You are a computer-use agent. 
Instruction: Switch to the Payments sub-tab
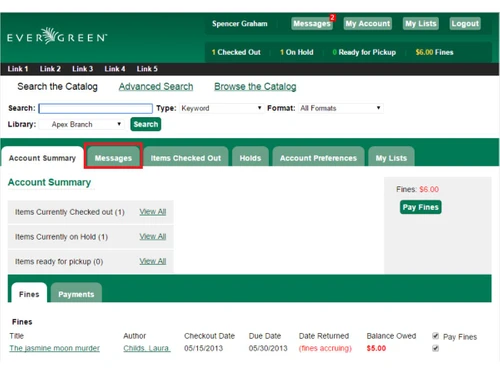click(x=76, y=293)
